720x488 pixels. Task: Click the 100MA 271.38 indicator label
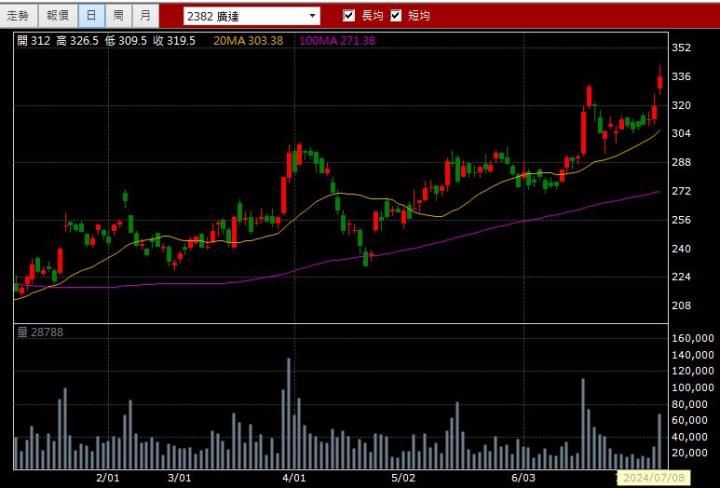[337, 40]
